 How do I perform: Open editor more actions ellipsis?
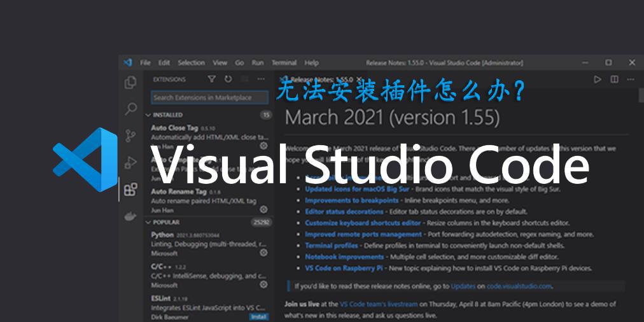[x=631, y=80]
